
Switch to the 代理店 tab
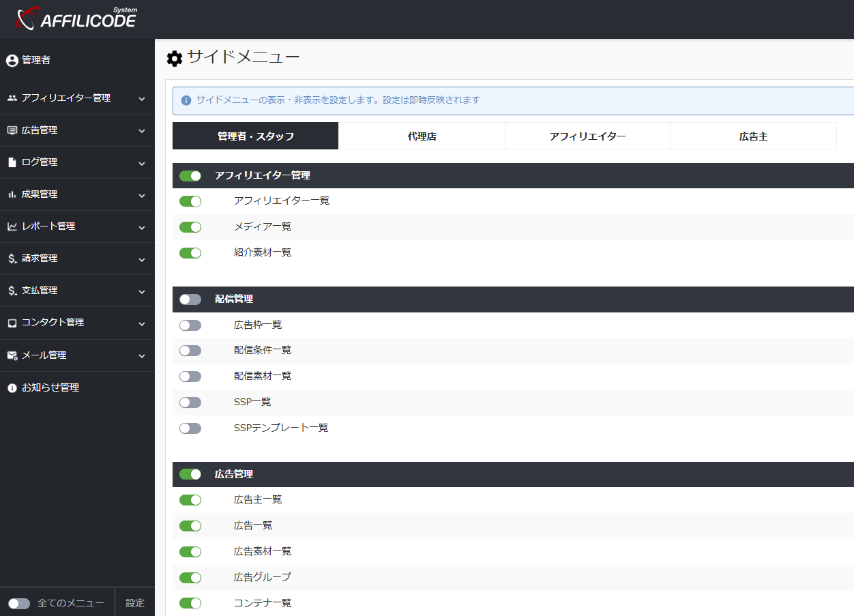tap(422, 135)
